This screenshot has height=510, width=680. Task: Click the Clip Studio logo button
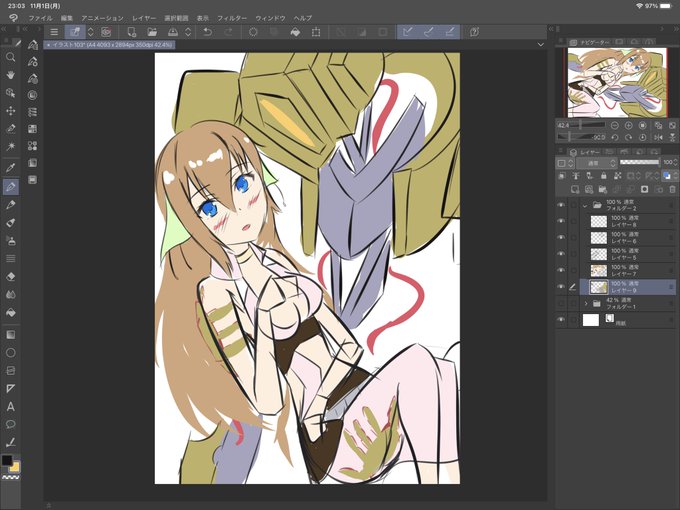[x=13, y=18]
